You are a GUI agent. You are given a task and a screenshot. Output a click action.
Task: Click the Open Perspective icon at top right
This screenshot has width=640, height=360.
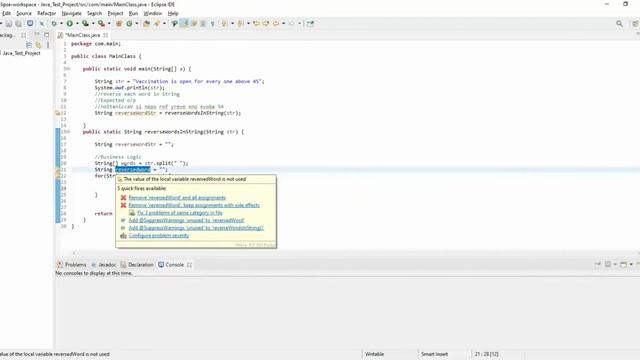(x=636, y=24)
